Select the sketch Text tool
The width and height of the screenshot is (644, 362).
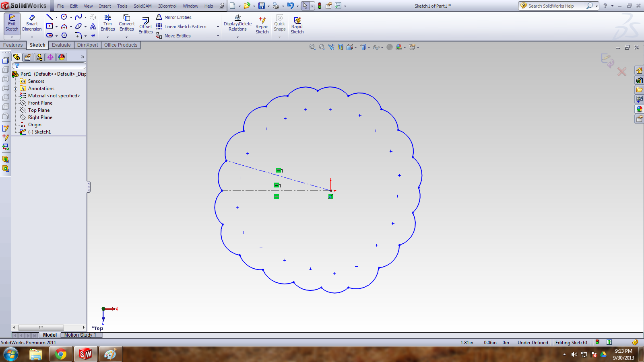pyautogui.click(x=93, y=26)
